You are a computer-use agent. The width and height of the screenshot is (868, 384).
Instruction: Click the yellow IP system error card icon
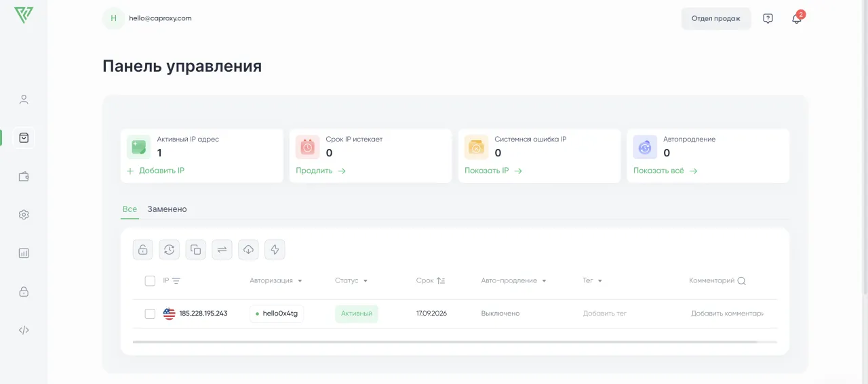(477, 146)
